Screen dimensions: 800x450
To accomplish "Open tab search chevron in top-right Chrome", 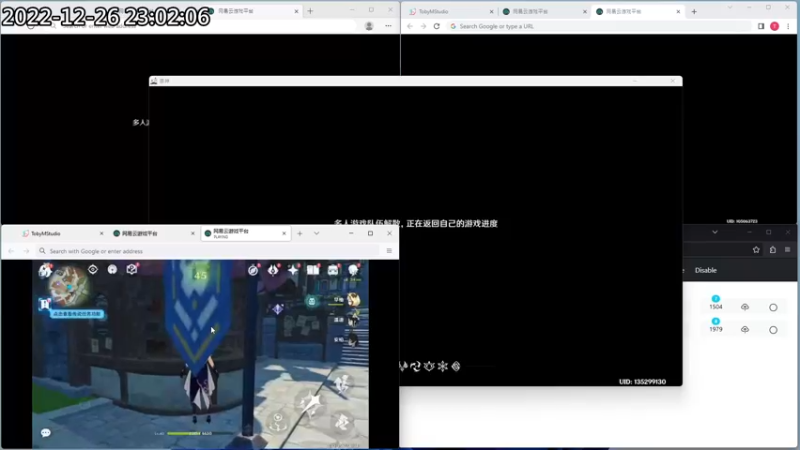I will [x=730, y=8].
